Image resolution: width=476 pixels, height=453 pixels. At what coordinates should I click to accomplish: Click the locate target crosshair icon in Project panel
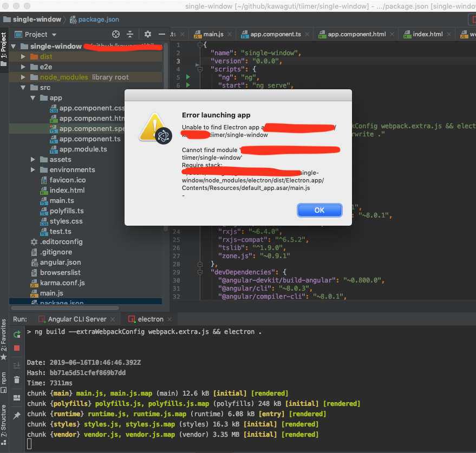click(x=116, y=34)
